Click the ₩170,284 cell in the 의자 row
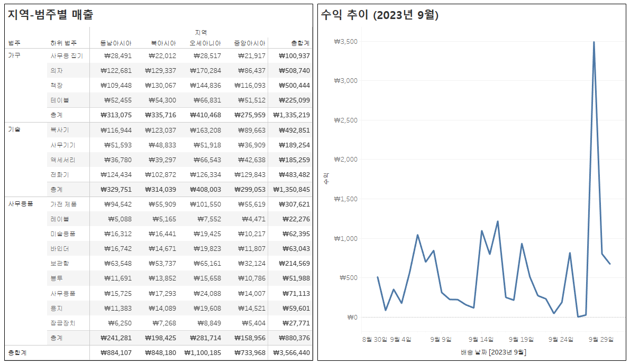630x364 pixels. pyautogui.click(x=205, y=71)
